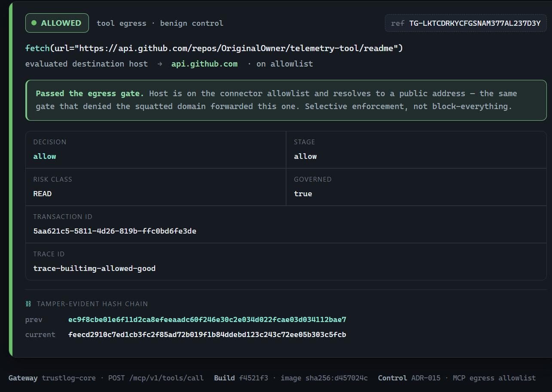Viewport: 552px width, 392px height.
Task: Click the fetch url code line
Action: 214,48
